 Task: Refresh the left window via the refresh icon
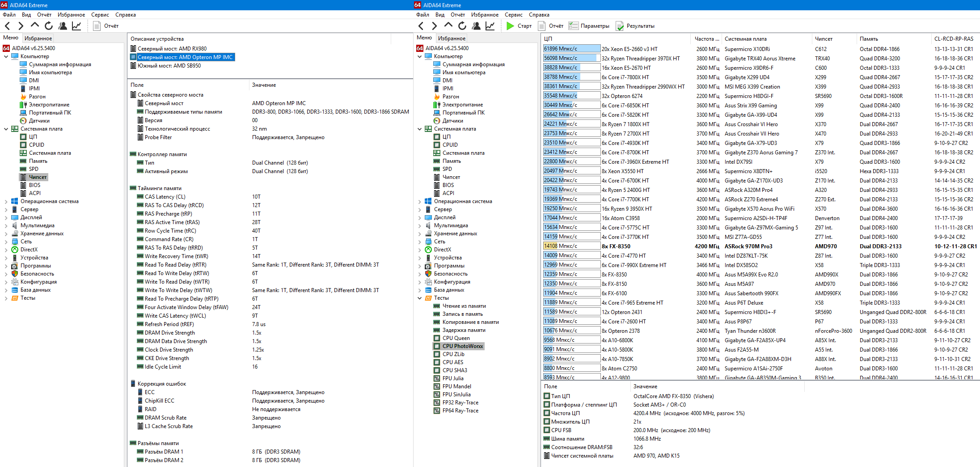[49, 26]
